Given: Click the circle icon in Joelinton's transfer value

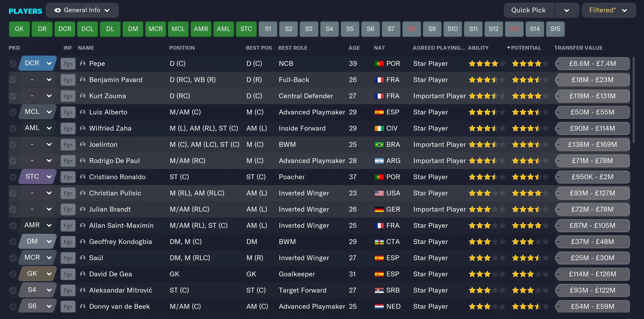Looking at the screenshot, I should point(558,145).
